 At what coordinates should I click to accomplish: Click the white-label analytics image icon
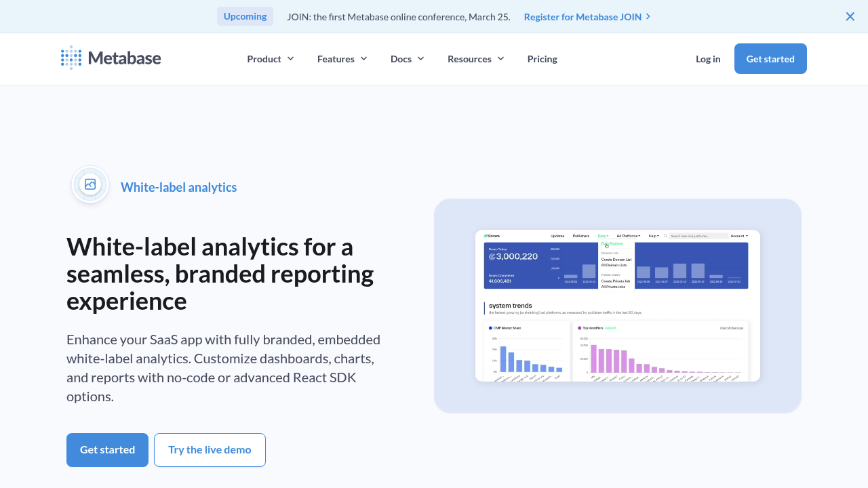[90, 184]
